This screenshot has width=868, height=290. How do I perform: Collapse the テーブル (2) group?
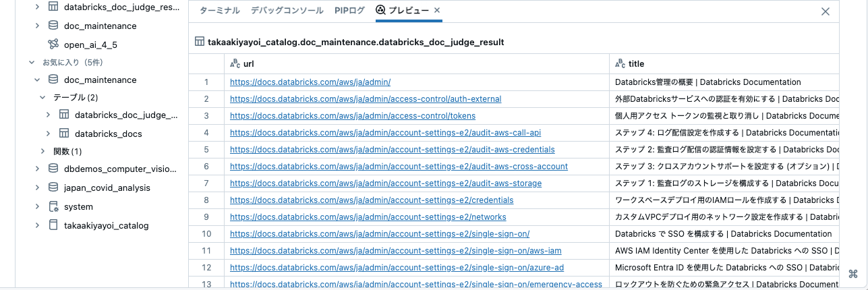[43, 97]
